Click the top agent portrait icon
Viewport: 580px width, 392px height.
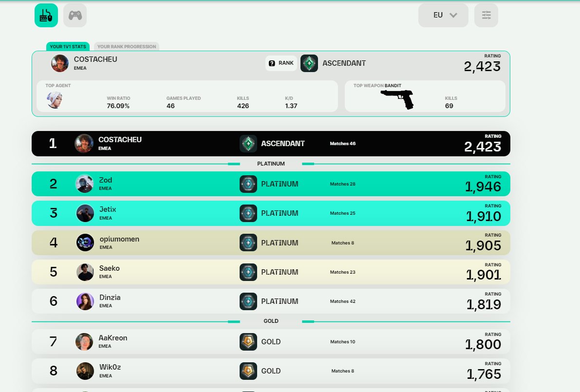[x=55, y=100]
